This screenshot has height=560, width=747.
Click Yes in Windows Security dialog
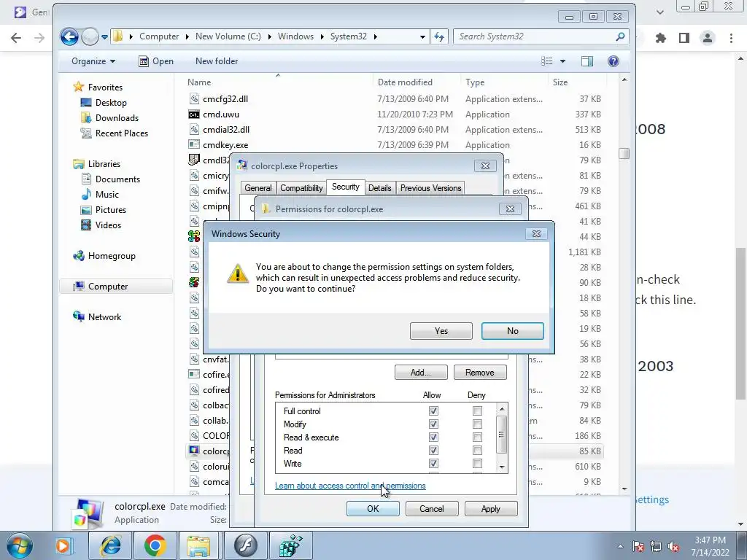tap(441, 331)
